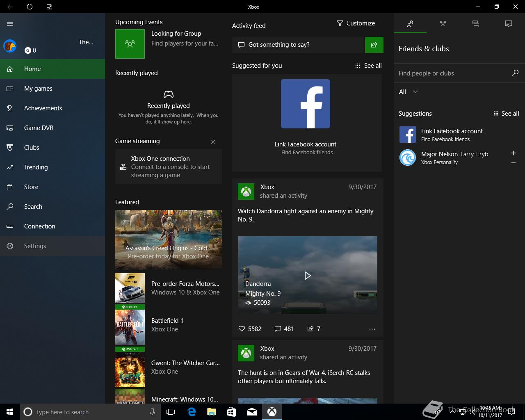The width and height of the screenshot is (525, 420).
Task: Open more options on Mighty No. 9 post
Action: (x=372, y=329)
